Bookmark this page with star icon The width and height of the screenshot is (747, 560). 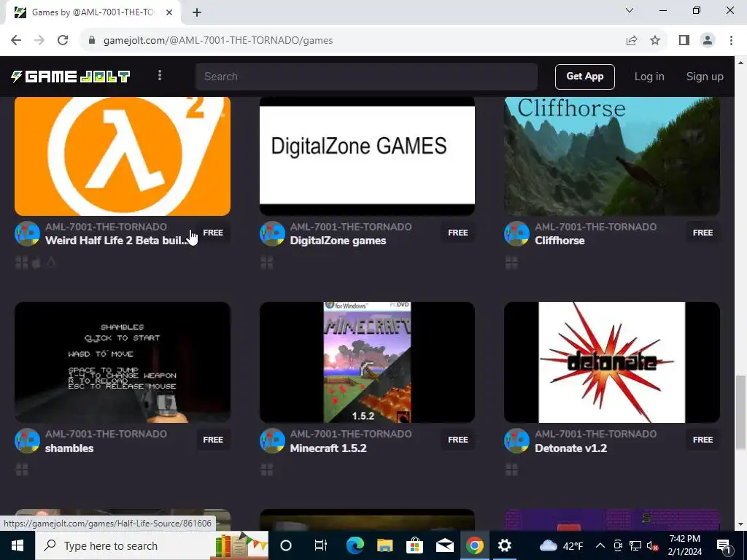pos(655,41)
